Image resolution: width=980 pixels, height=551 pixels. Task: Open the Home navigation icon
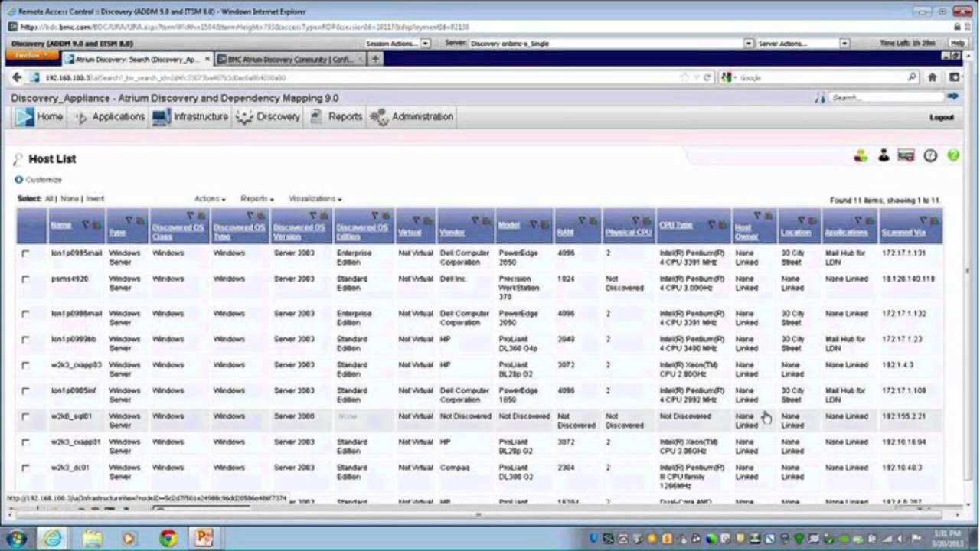click(24, 116)
